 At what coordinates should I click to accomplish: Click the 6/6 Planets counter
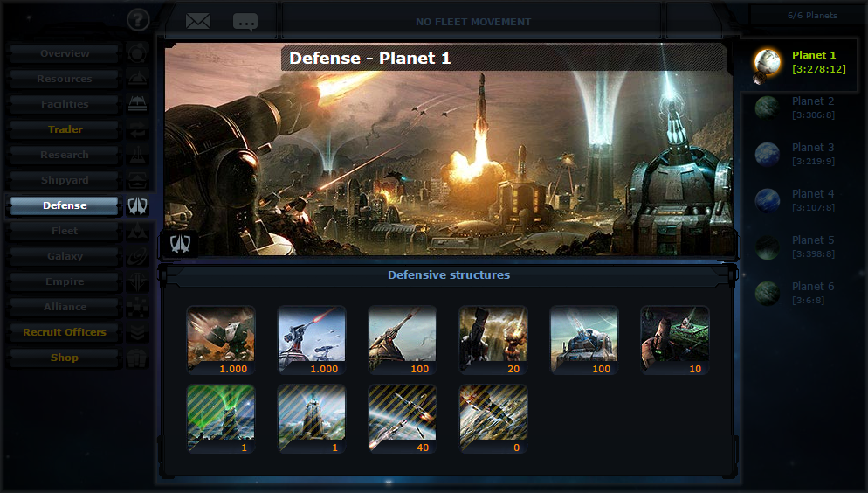[x=812, y=16]
